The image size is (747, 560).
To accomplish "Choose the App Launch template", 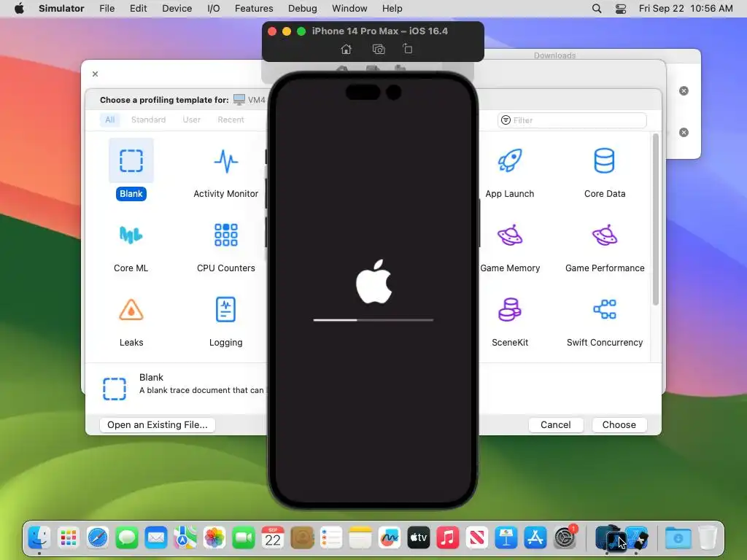I will pyautogui.click(x=510, y=174).
